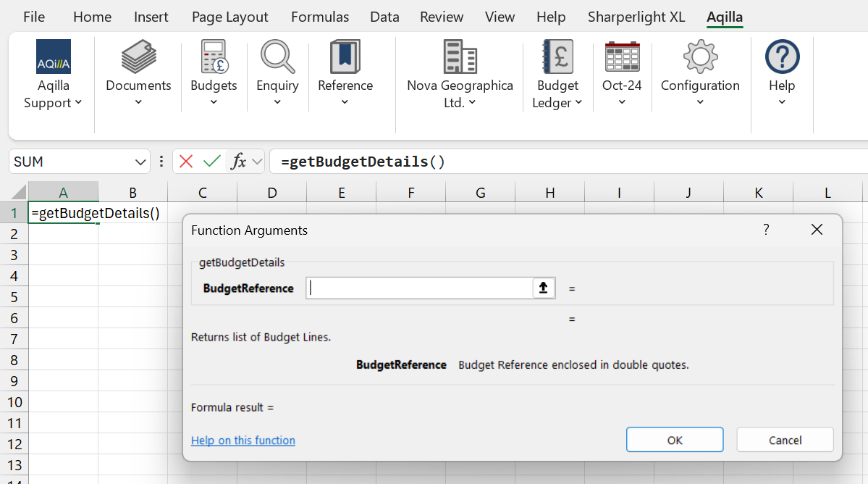The width and height of the screenshot is (868, 484).
Task: Open the Reference book icon
Action: point(345,57)
